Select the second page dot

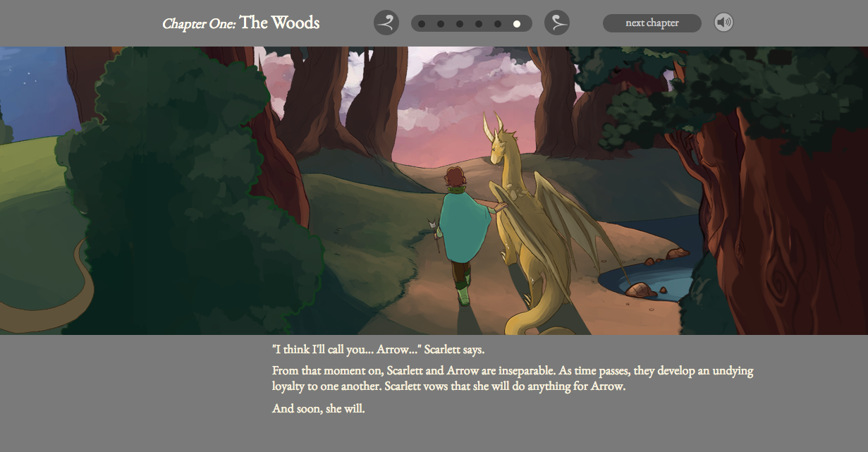point(441,24)
